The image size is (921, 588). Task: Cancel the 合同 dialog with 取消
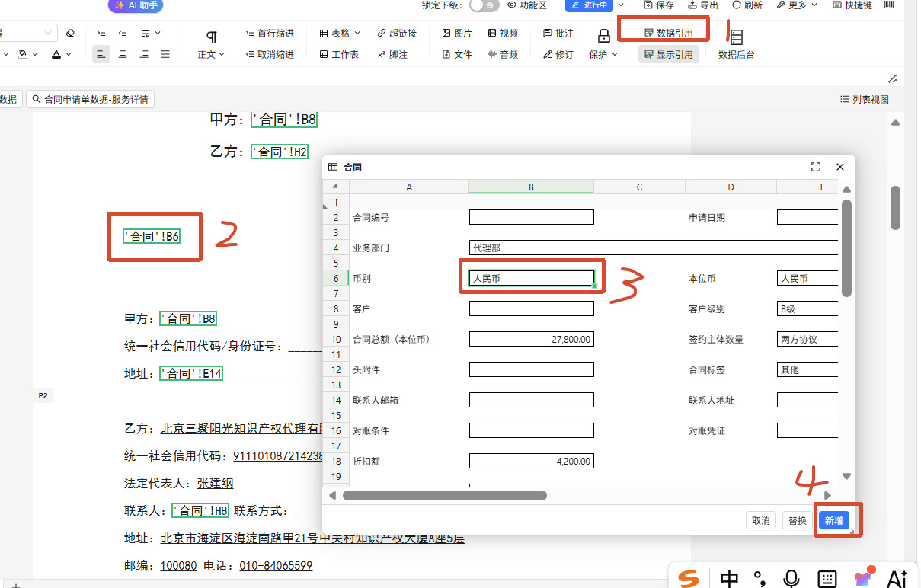pos(761,520)
